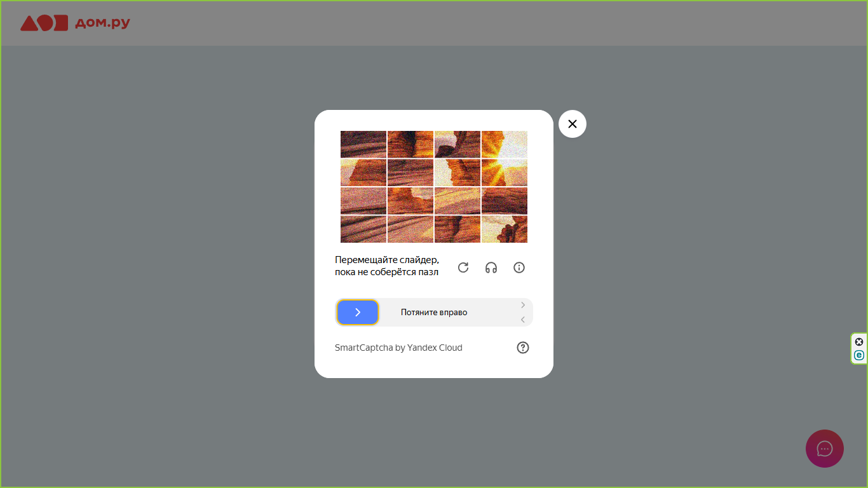Open the info icon beside puzzle instructions

519,268
